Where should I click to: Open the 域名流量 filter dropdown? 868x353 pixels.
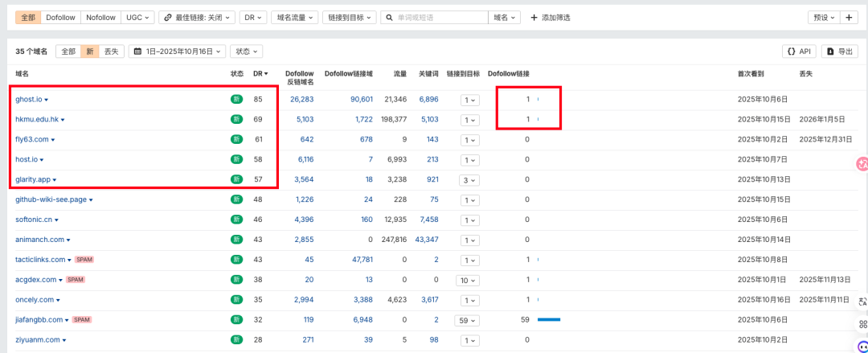pyautogui.click(x=295, y=18)
